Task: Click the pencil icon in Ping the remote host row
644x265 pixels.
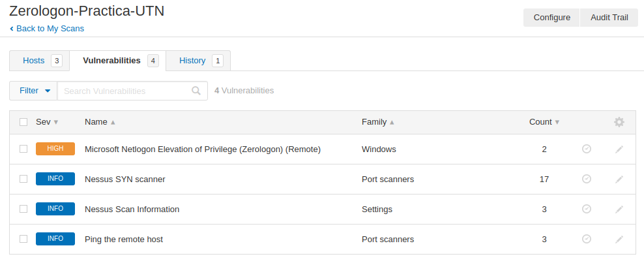Action: (619, 240)
